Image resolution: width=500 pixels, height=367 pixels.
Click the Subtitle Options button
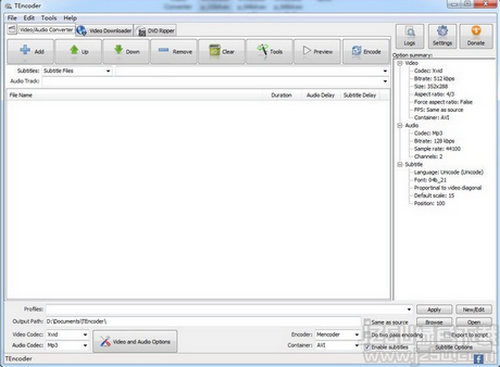(x=454, y=347)
